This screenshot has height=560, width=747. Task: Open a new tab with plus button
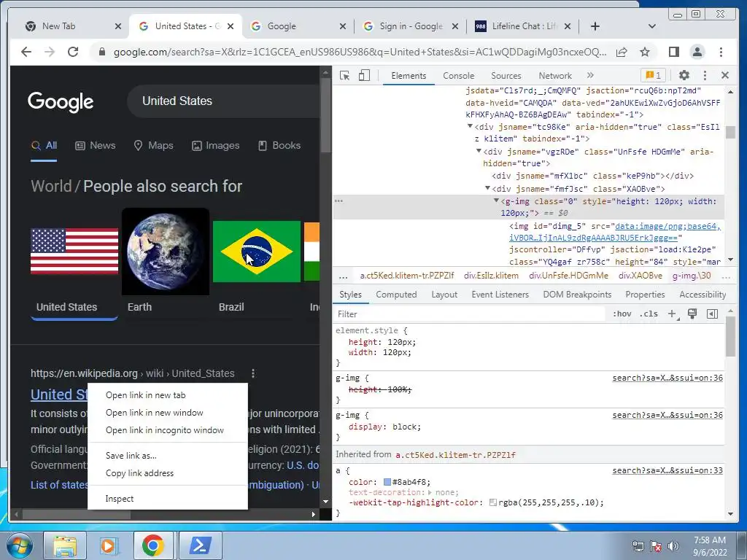pos(595,26)
